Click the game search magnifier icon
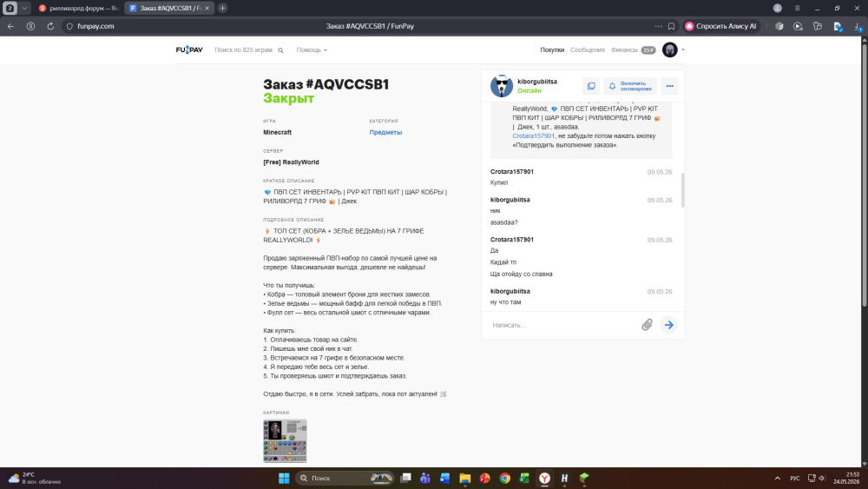This screenshot has height=489, width=868. pos(280,50)
